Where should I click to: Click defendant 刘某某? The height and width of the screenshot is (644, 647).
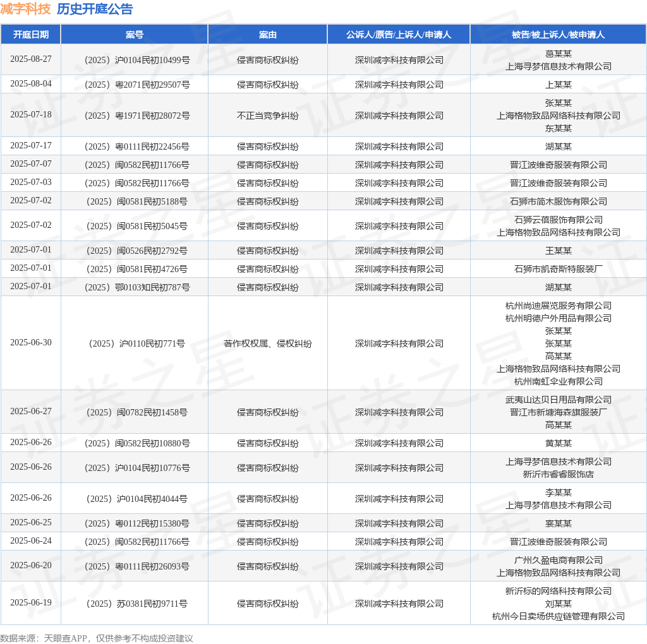point(559,604)
